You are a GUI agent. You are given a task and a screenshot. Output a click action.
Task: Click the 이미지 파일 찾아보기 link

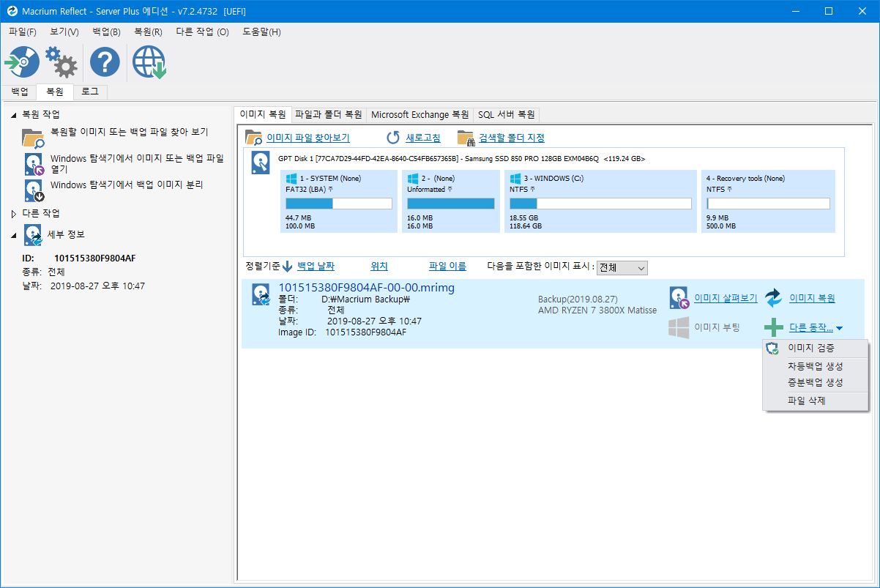pos(308,138)
